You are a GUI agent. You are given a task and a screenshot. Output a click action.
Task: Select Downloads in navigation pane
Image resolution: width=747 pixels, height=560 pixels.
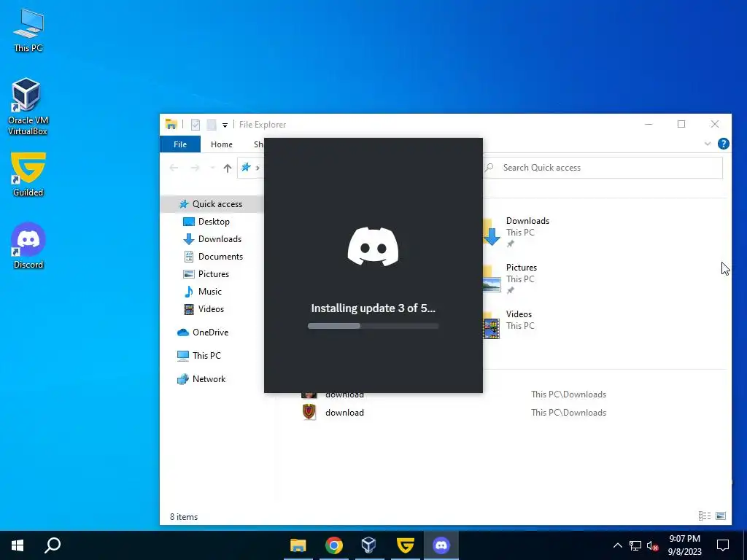point(212,239)
